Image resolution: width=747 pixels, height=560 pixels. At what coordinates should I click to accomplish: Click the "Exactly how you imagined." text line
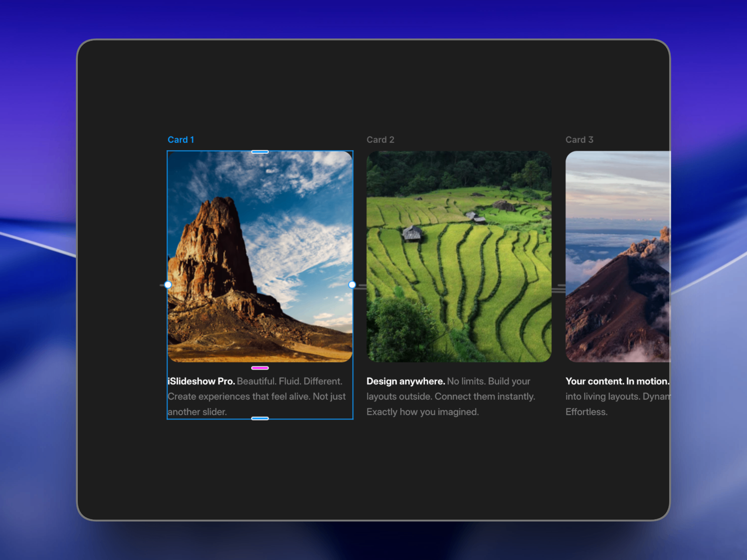point(423,412)
